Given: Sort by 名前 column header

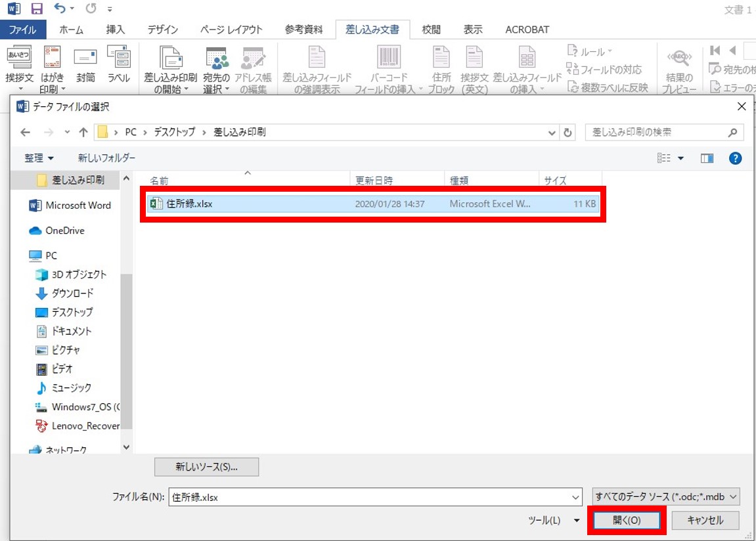Looking at the screenshot, I should tap(159, 181).
